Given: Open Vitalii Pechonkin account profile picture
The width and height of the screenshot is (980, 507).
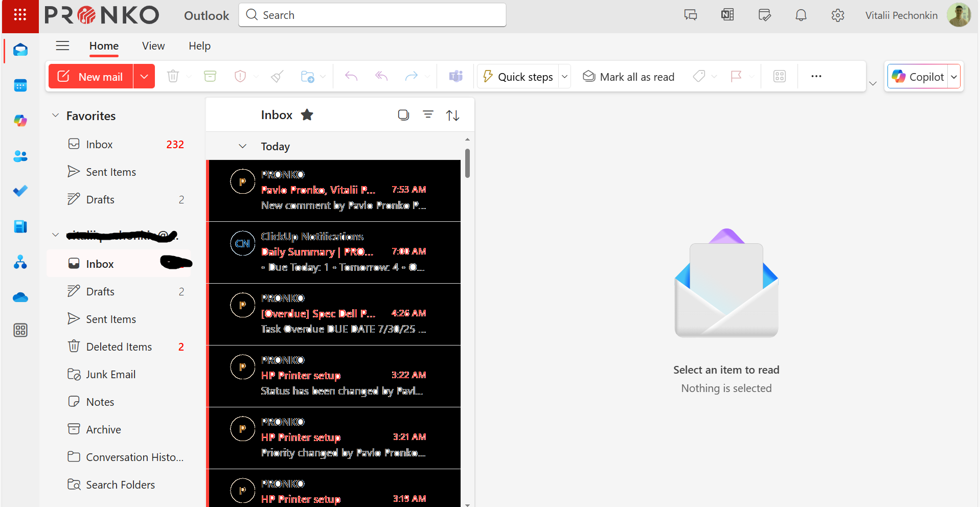Looking at the screenshot, I should [959, 15].
